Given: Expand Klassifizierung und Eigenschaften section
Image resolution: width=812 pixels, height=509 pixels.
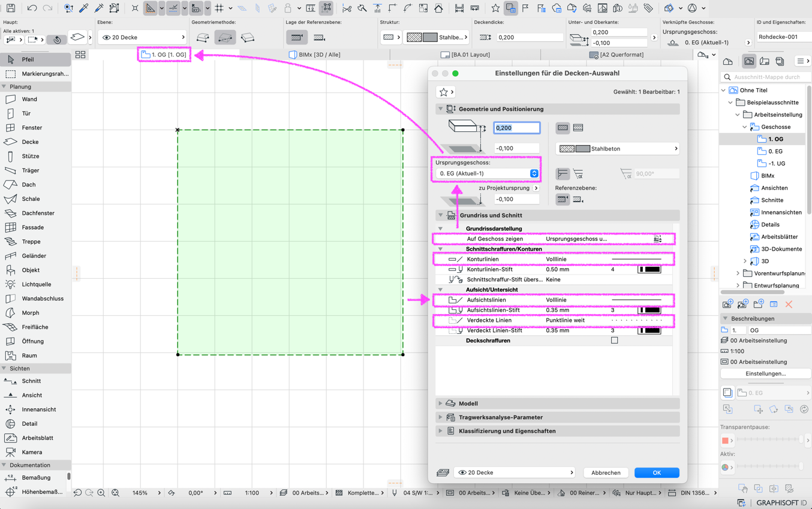Looking at the screenshot, I should point(441,431).
